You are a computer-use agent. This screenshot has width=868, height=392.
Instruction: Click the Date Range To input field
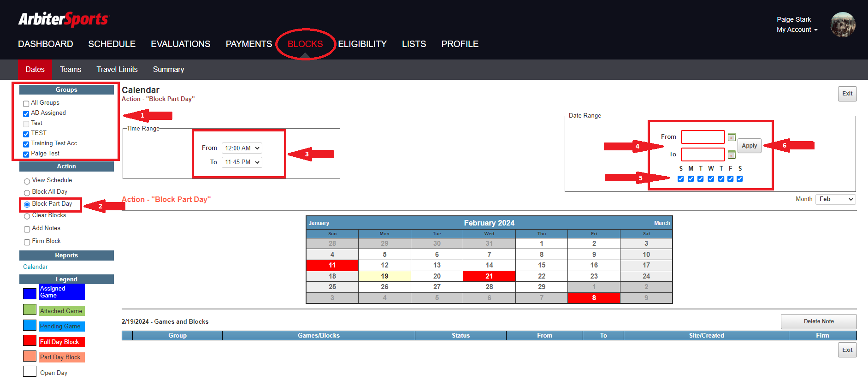(x=703, y=154)
